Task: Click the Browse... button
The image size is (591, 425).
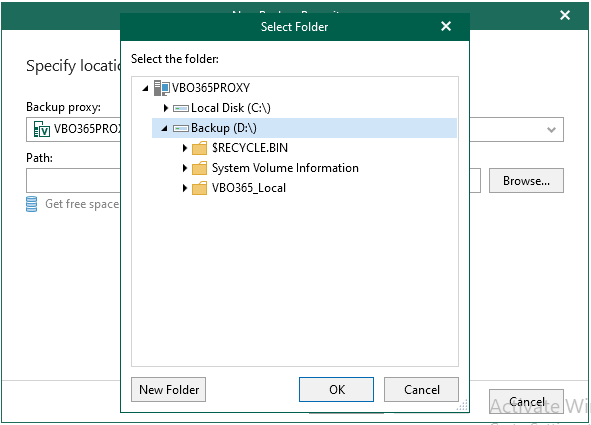Action: click(x=526, y=181)
